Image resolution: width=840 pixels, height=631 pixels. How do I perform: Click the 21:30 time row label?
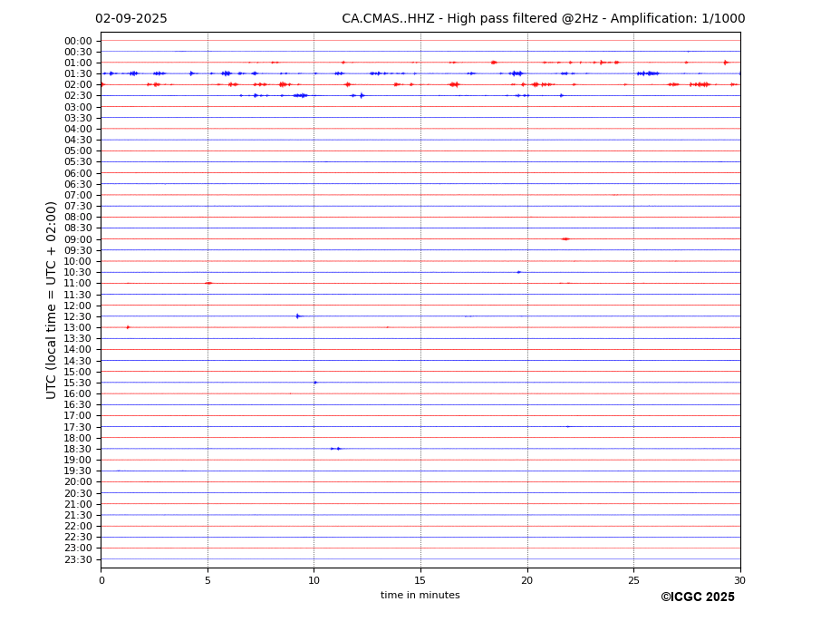click(78, 515)
